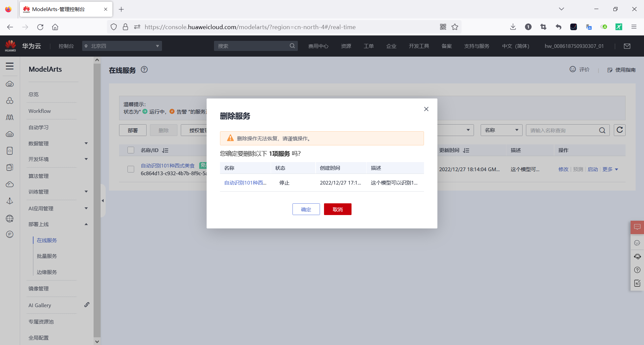Expand the 数据管理 section arrow
This screenshot has width=644, height=345.
click(x=86, y=143)
